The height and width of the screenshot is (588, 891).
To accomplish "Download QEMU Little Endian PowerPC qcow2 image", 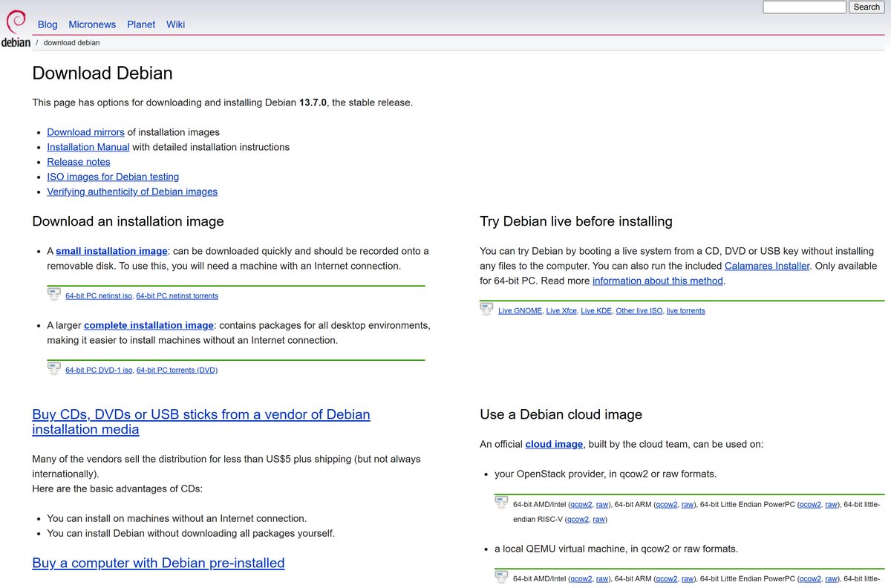I will pos(810,578).
